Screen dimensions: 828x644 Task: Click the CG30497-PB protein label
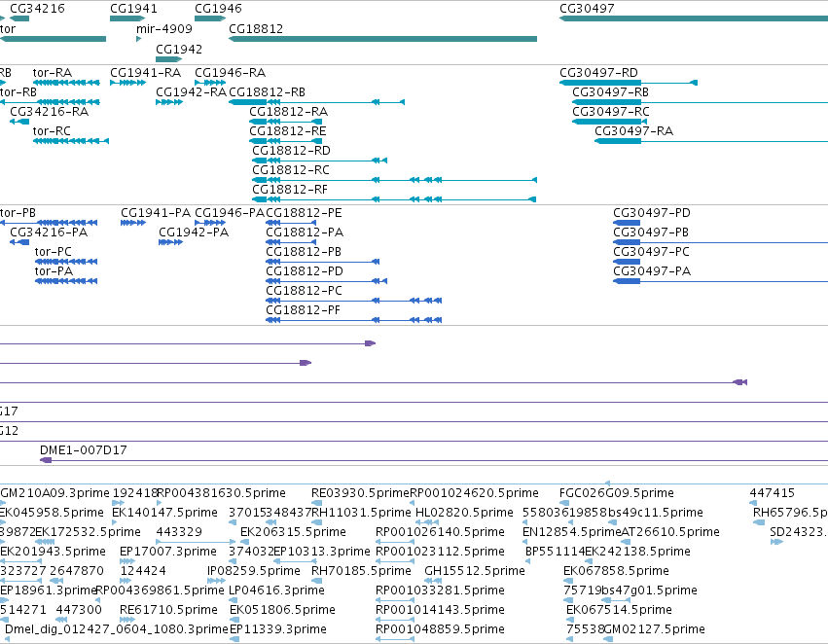(x=651, y=233)
